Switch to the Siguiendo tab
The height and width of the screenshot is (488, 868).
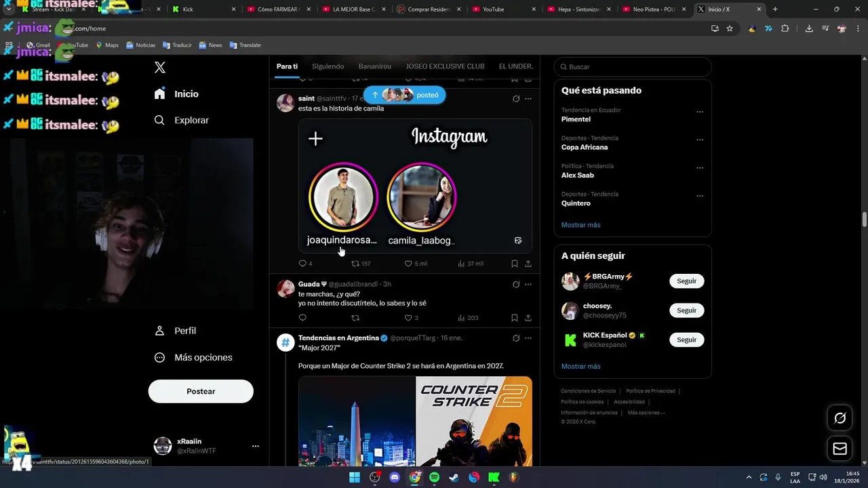click(x=328, y=66)
